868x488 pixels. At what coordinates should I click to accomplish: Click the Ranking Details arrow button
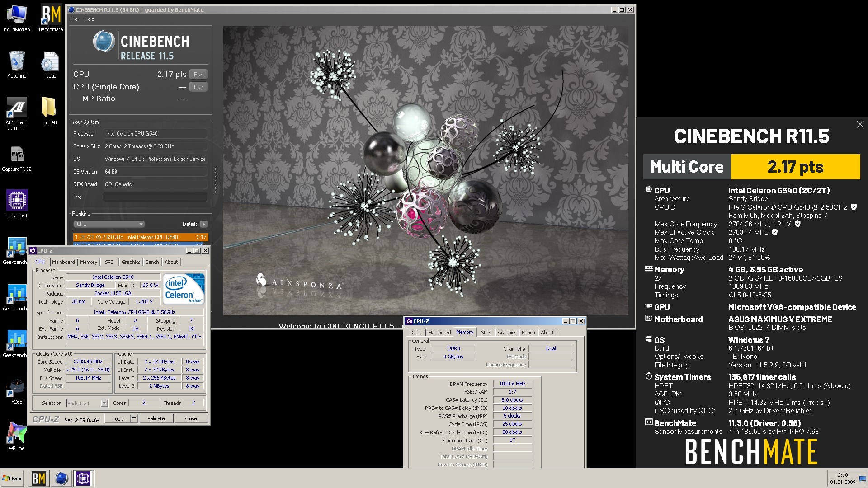pos(204,224)
